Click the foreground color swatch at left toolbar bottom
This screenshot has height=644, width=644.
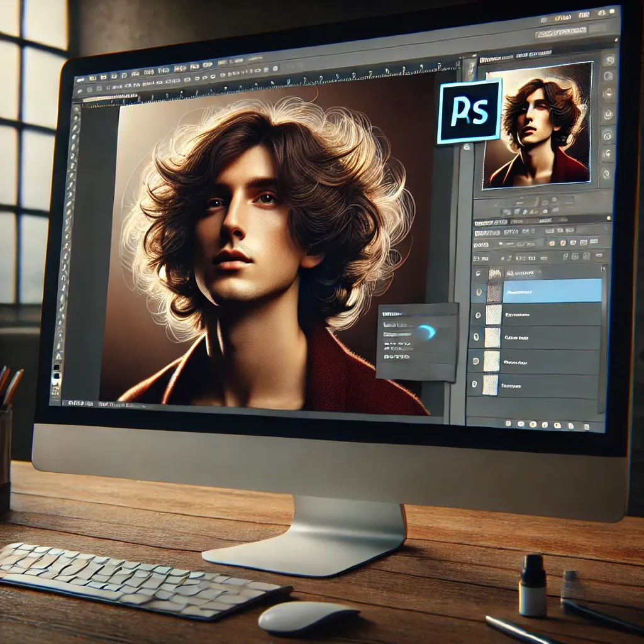point(57,368)
